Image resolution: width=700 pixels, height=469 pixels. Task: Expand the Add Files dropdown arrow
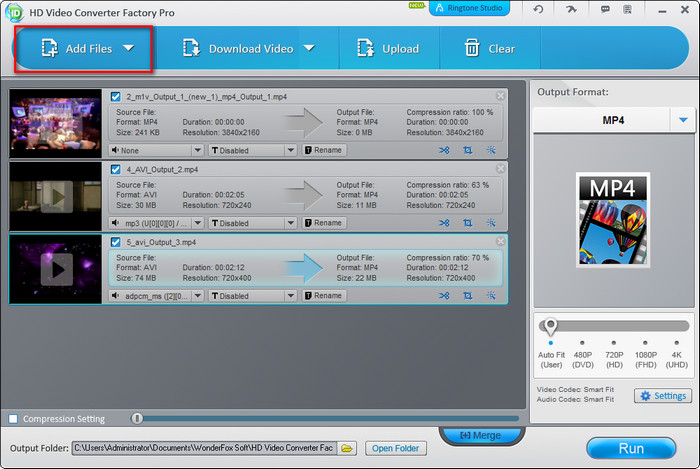point(129,48)
